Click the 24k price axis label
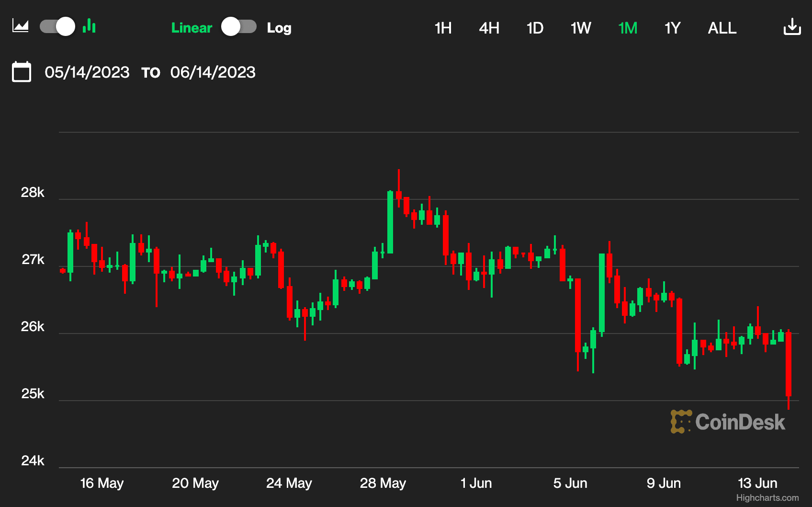Image resolution: width=812 pixels, height=507 pixels. click(33, 461)
